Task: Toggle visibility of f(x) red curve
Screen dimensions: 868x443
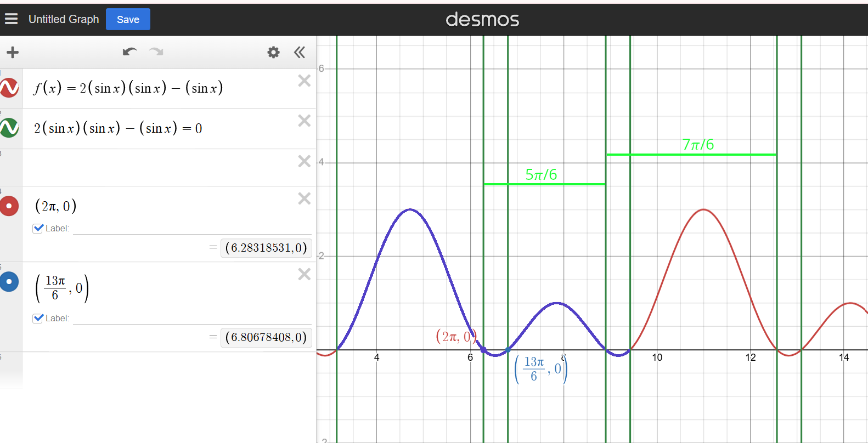Action: (x=9, y=88)
